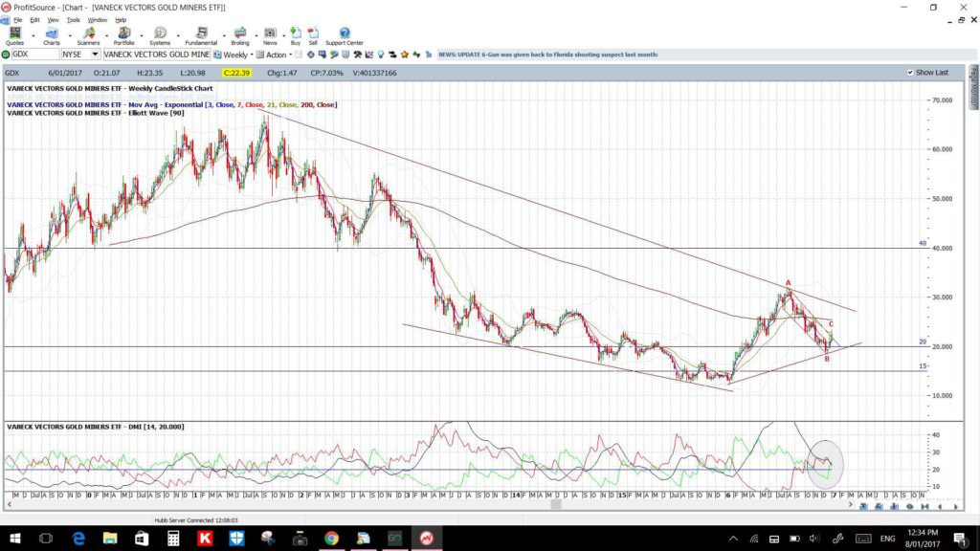Open the Windows Start menu
The height and width of the screenshot is (551, 980).
tap(15, 538)
